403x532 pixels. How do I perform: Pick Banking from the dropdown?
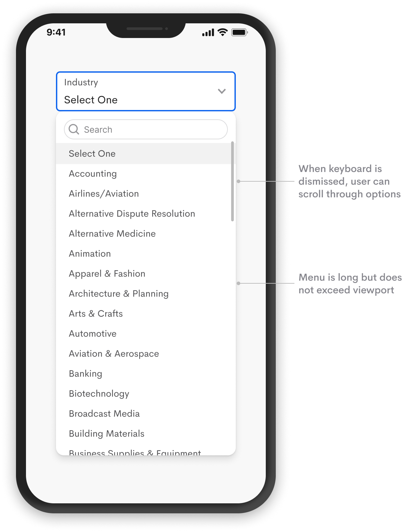pyautogui.click(x=85, y=374)
